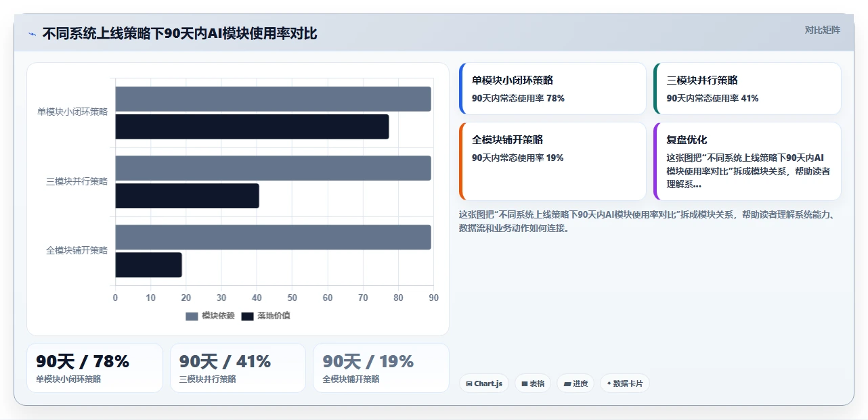Viewport: 868px width, 420px height.
Task: Click the 对比矩阵 label in the header
Action: (x=822, y=30)
